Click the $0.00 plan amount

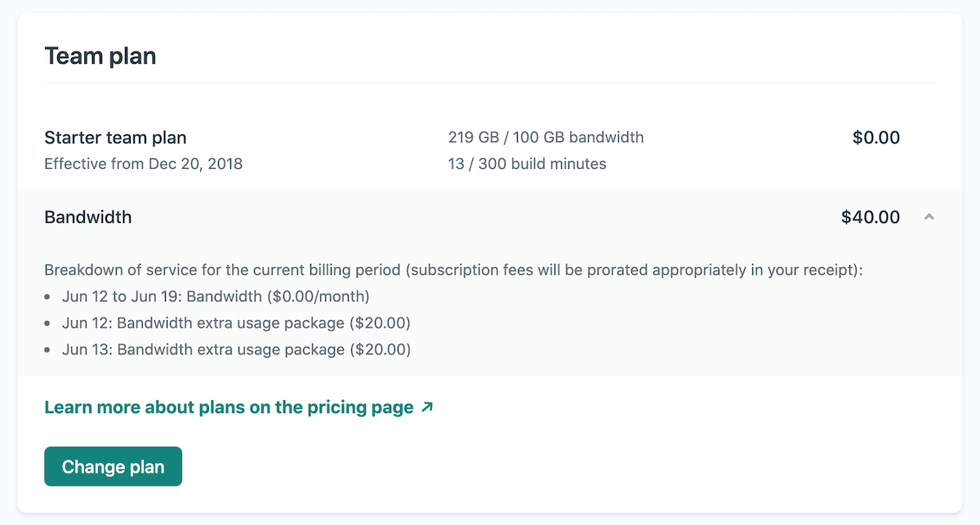click(x=876, y=137)
